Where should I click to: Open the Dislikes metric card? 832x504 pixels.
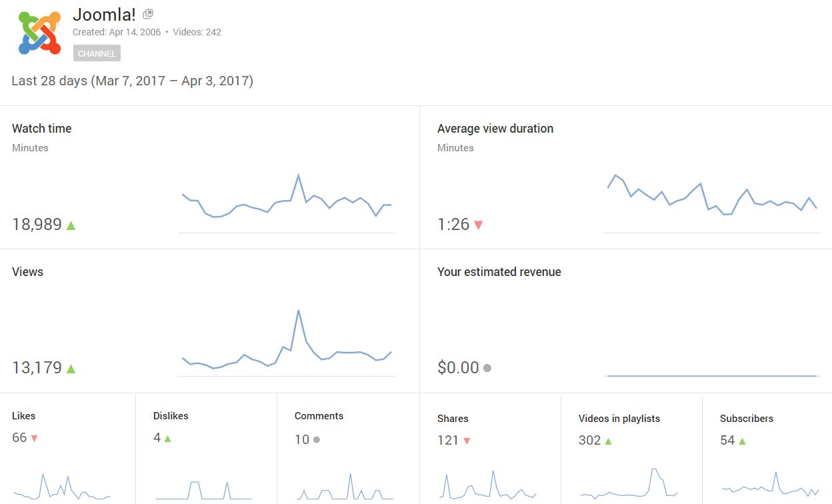206,449
